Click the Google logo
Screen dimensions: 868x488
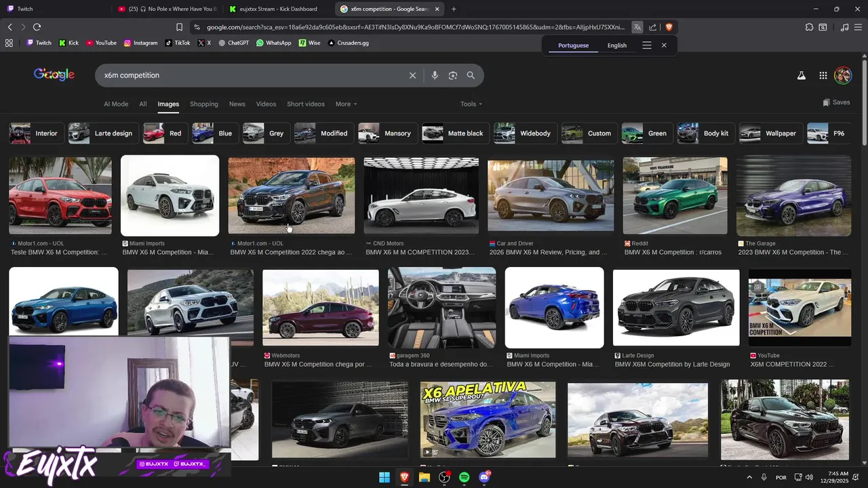[54, 75]
